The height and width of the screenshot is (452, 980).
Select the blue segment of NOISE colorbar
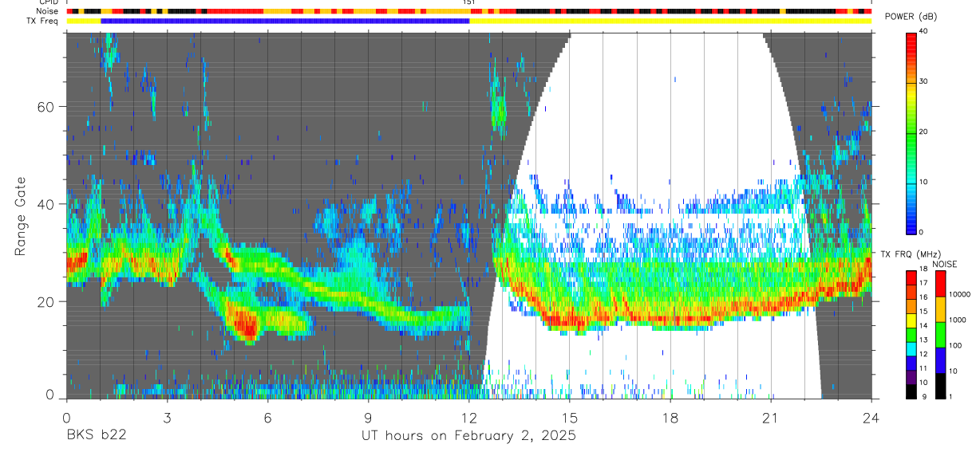point(939,360)
